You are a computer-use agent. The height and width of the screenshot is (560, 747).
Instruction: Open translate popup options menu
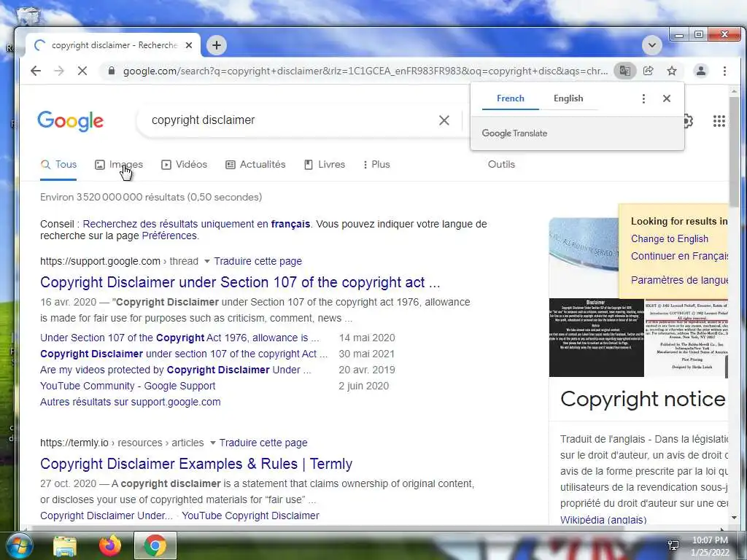[x=643, y=98]
